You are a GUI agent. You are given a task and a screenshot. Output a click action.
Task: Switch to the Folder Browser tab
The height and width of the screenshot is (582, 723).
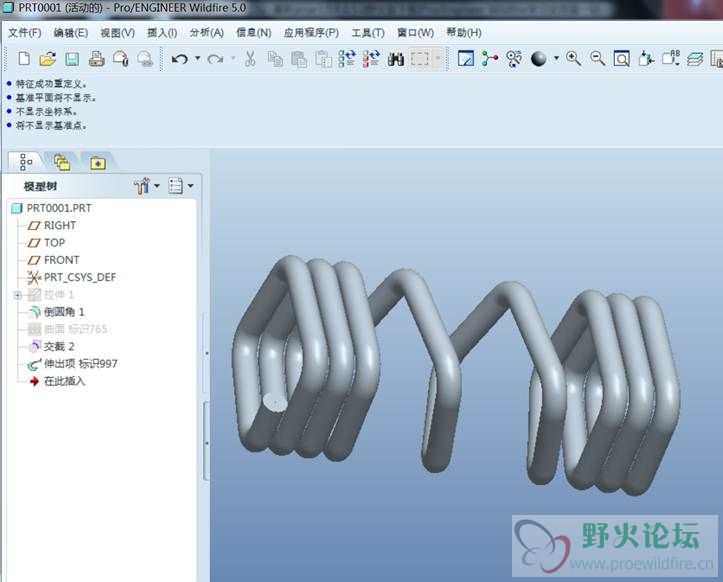[62, 162]
